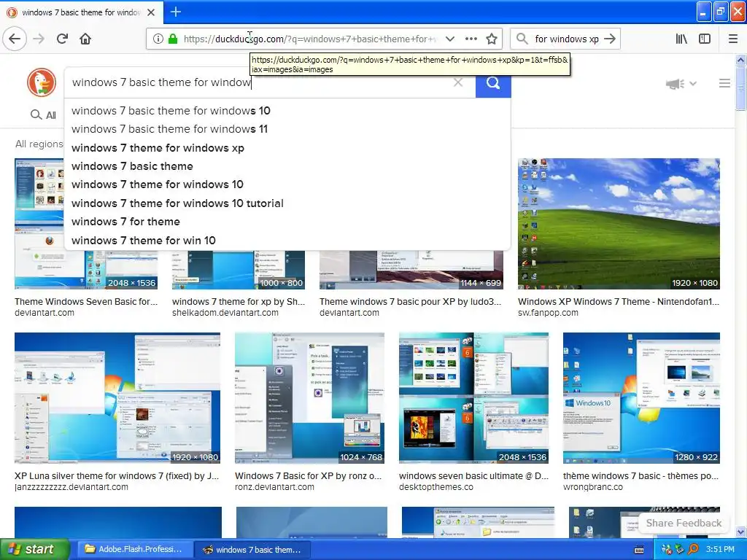
Task: Open the Firefox hamburger menu
Action: [x=733, y=39]
